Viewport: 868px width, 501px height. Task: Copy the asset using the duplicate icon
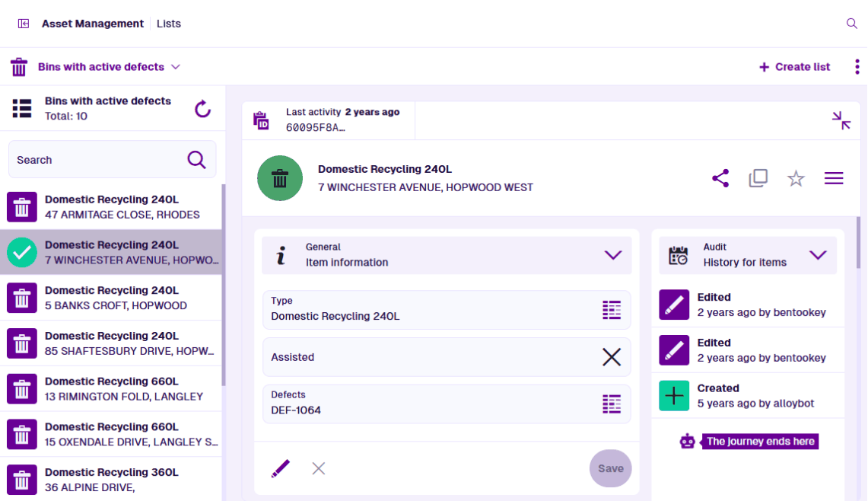coord(758,178)
